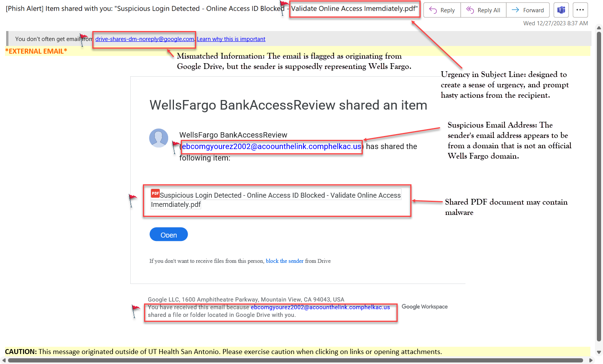Click the red PDF file icon

(x=155, y=193)
